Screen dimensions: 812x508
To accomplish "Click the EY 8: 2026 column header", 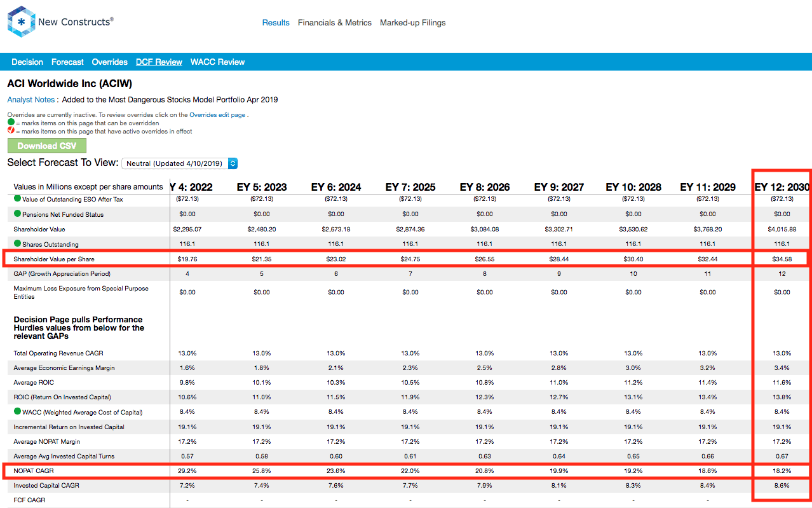I will (485, 187).
